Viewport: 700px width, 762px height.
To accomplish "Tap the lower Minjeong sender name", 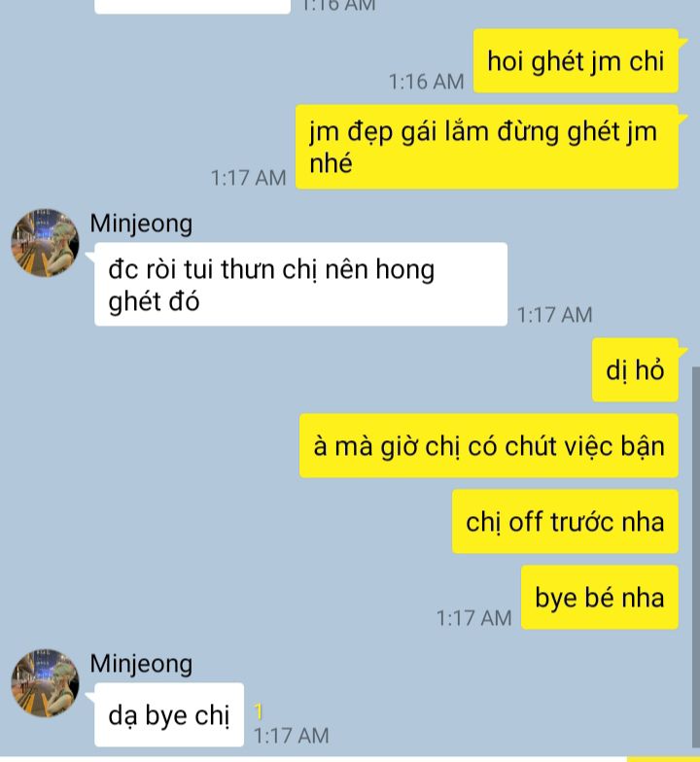I will 141,664.
